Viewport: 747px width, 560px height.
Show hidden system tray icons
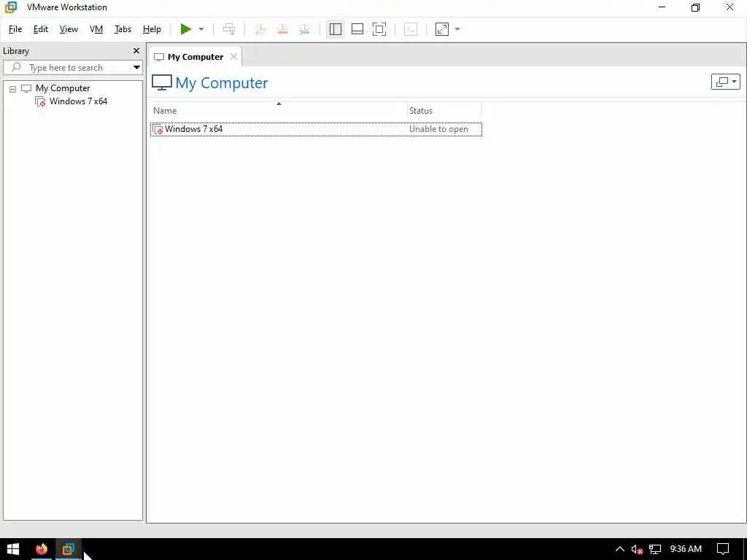click(x=620, y=549)
